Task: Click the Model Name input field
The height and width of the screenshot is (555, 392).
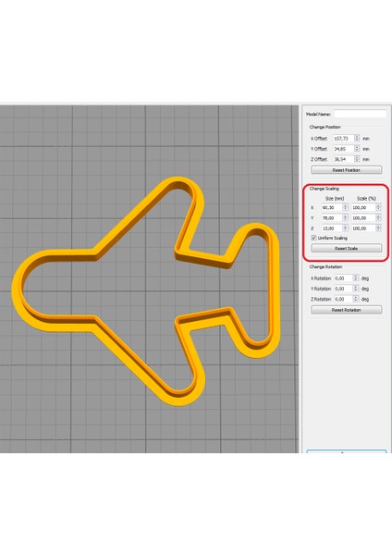Action: (360, 114)
